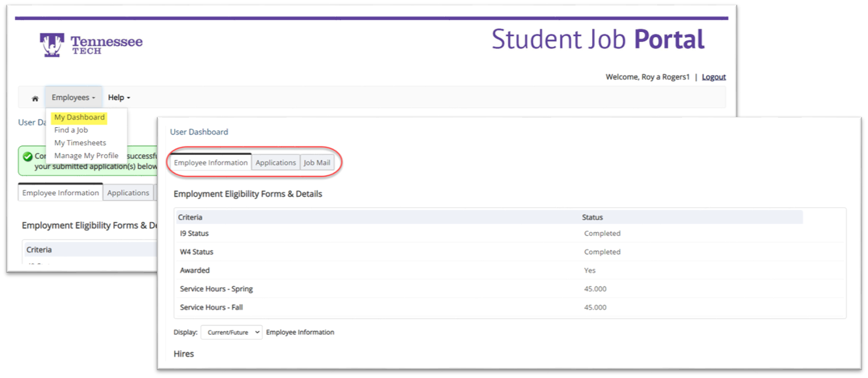Choose Find a Job menu entry
868x378 pixels.
click(x=71, y=130)
